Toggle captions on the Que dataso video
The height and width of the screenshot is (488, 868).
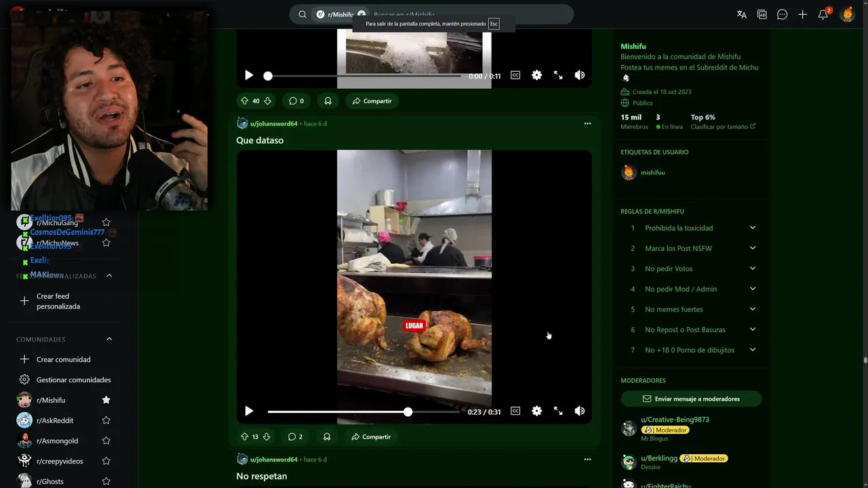(515, 411)
